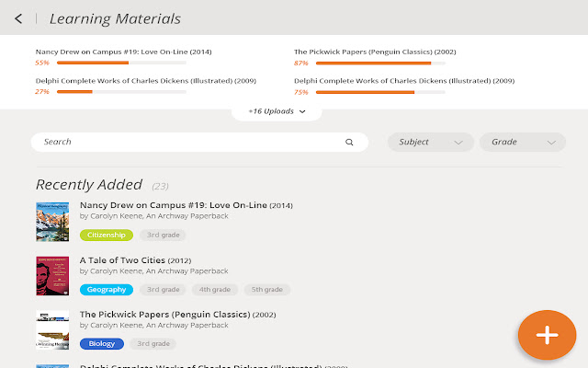Image resolution: width=588 pixels, height=368 pixels.
Task: Expand the +16 Uploads list
Action: tap(277, 111)
